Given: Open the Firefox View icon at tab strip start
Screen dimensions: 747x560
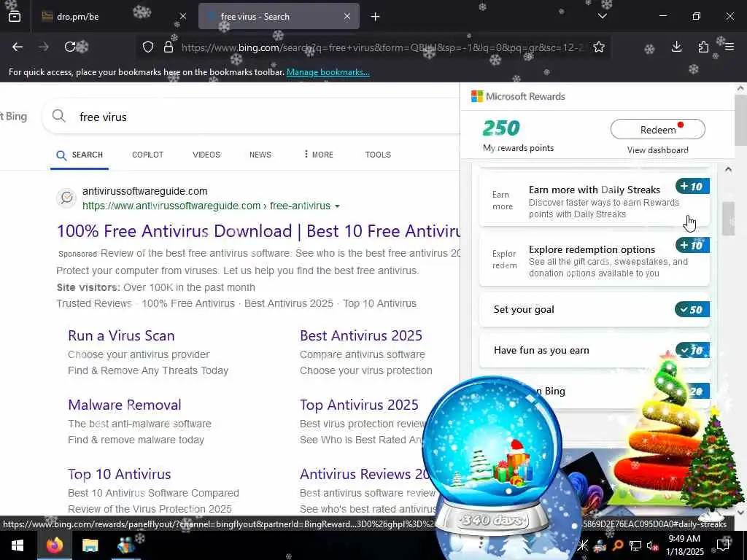Looking at the screenshot, I should 15,17.
